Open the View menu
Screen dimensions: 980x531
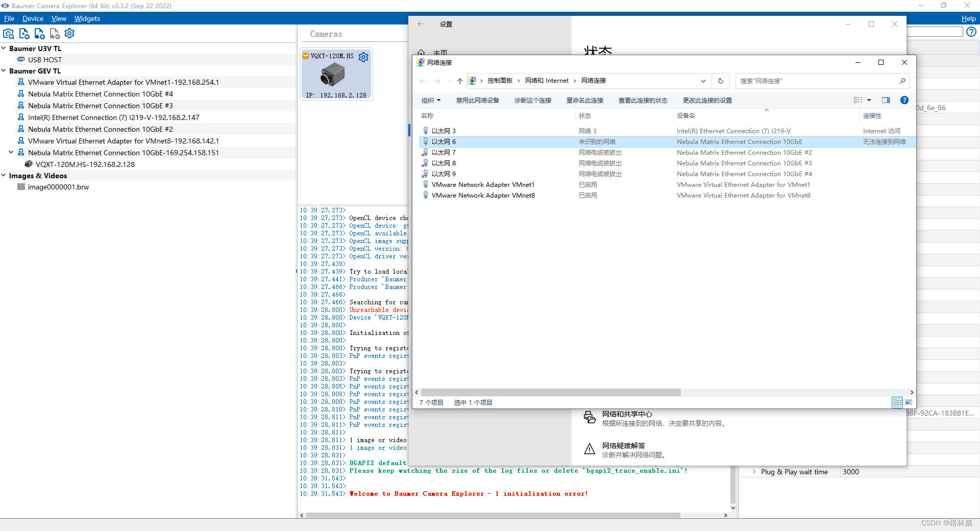point(59,18)
